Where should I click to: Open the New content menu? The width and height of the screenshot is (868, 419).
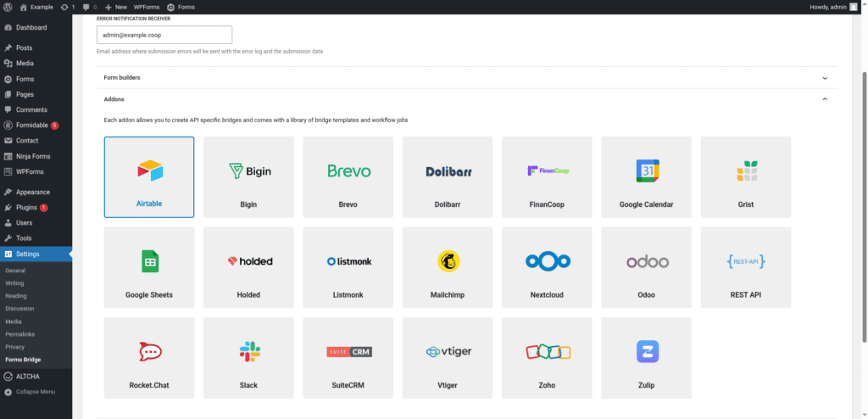115,7
